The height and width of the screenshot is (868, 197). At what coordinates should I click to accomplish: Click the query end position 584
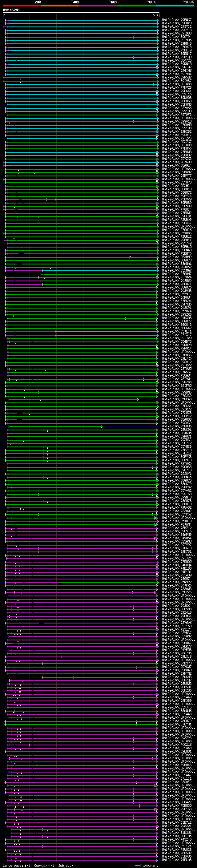click(x=155, y=15)
